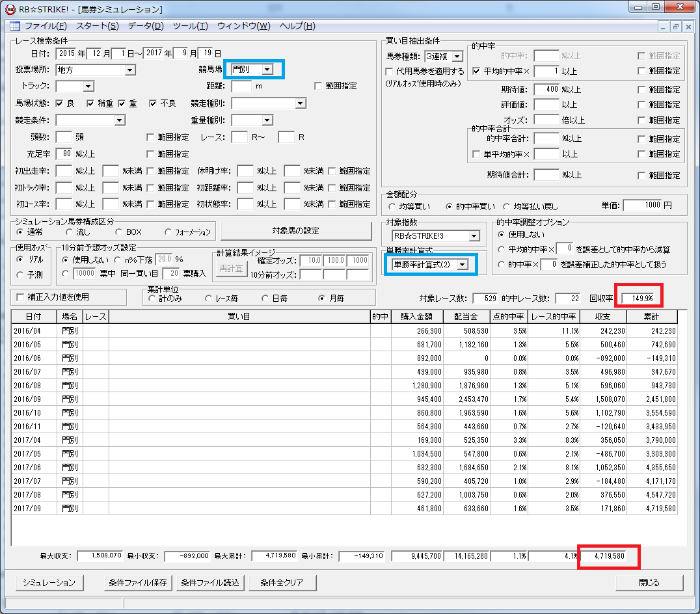
Task: Open the スタート(S) menu
Action: click(x=98, y=26)
